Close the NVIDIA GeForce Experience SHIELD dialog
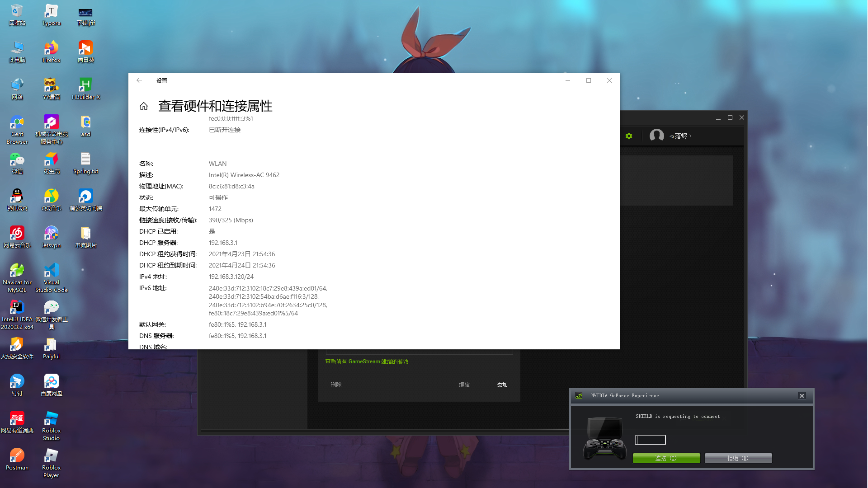 pyautogui.click(x=802, y=396)
